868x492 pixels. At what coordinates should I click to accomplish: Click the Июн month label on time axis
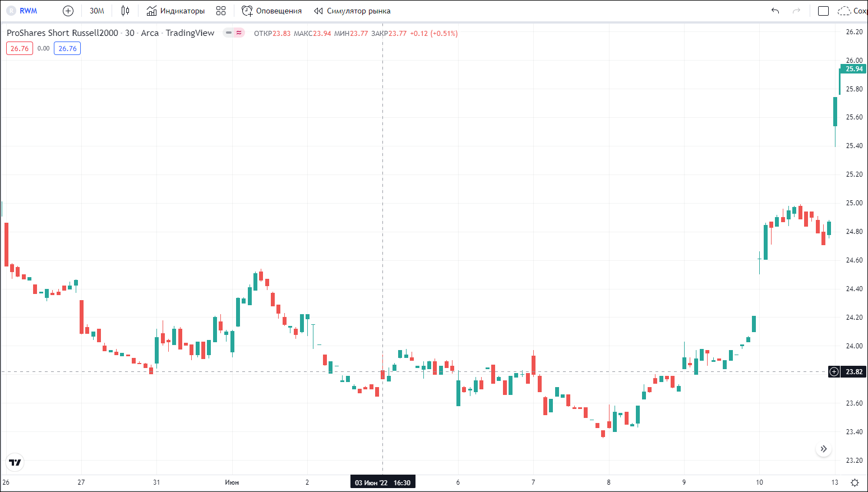pos(232,482)
